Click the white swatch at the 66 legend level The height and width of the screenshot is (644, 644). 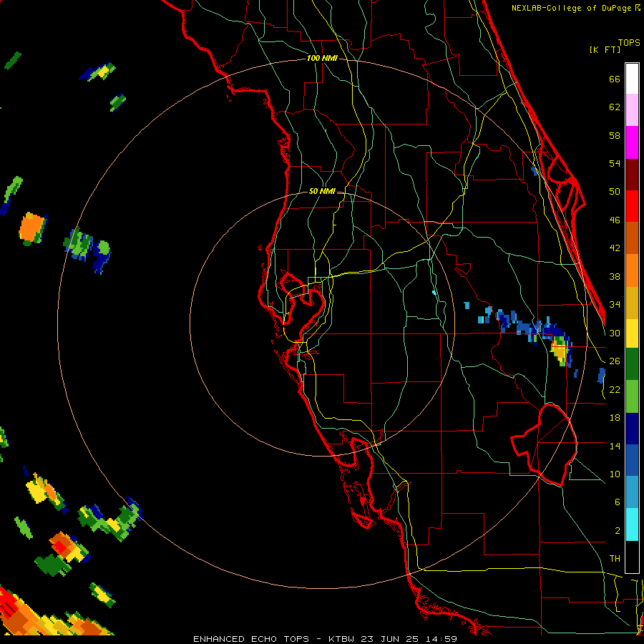click(632, 79)
